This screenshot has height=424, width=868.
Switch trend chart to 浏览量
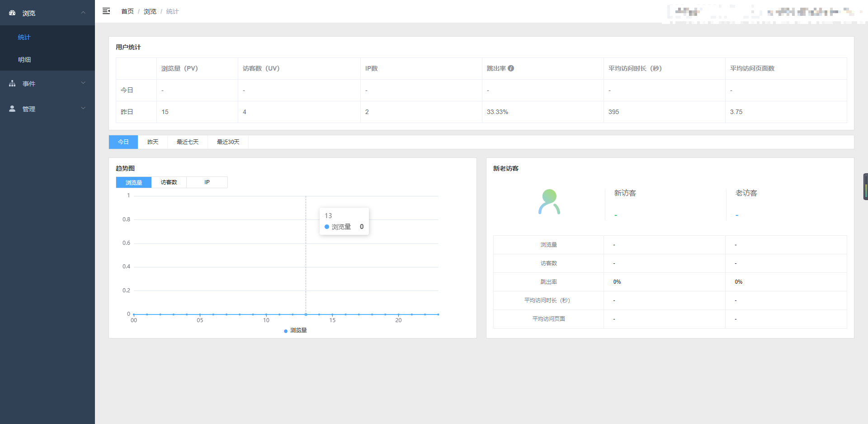point(134,182)
